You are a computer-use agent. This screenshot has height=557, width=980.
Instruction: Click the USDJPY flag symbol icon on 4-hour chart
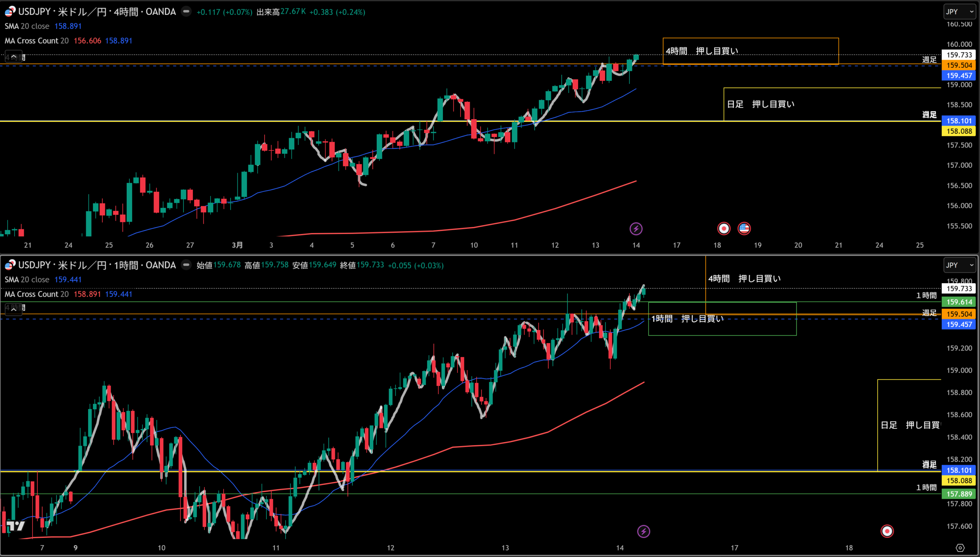pyautogui.click(x=10, y=11)
